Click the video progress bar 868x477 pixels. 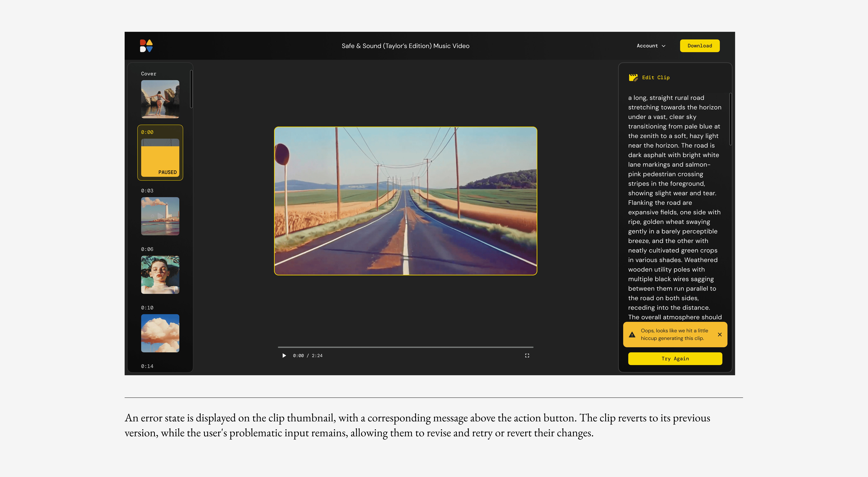pos(405,347)
